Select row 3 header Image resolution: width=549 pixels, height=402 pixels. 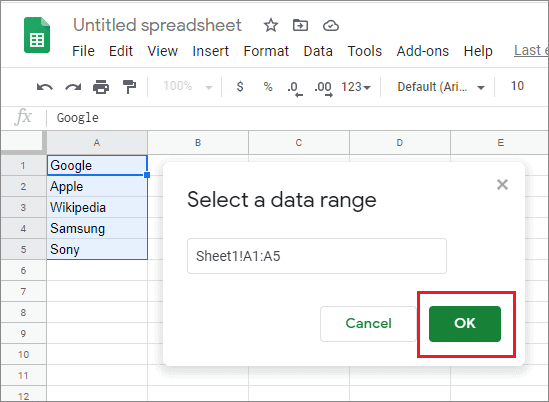[23, 207]
